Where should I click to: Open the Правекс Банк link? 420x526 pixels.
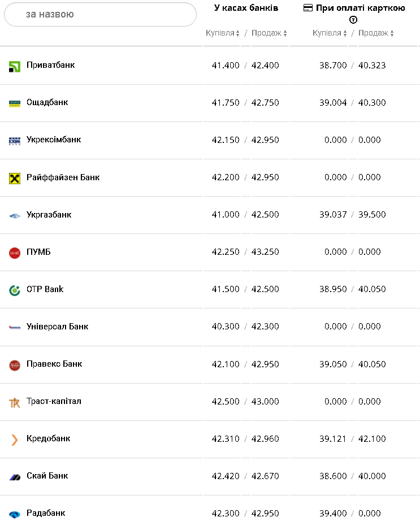pyautogui.click(x=54, y=364)
